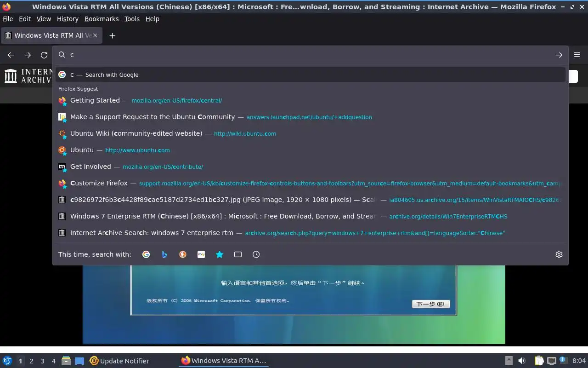Search history using the clock icon
588x368 pixels.
256,254
